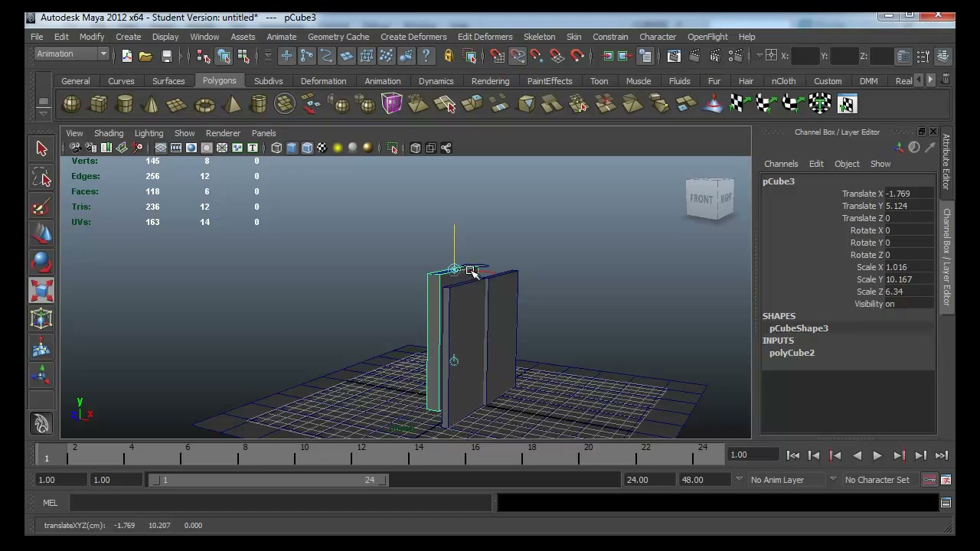This screenshot has height=551, width=980.
Task: Switch to the Rendering shelf tab
Action: [490, 80]
